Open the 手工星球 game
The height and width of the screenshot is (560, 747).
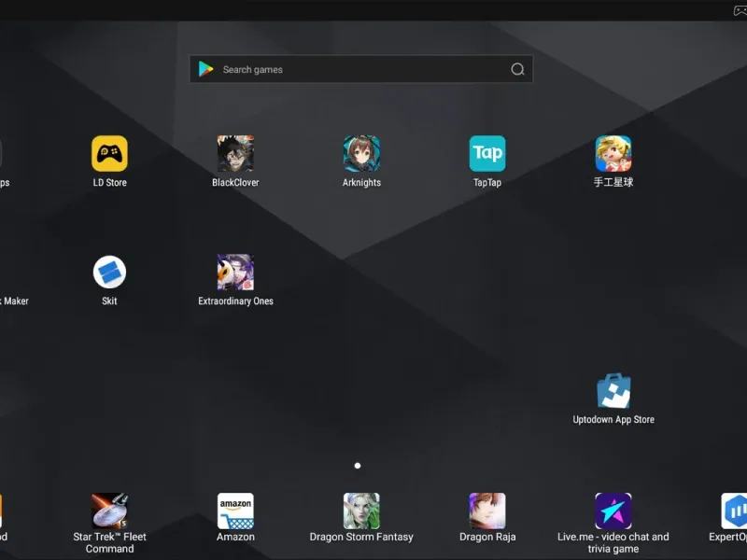click(613, 153)
